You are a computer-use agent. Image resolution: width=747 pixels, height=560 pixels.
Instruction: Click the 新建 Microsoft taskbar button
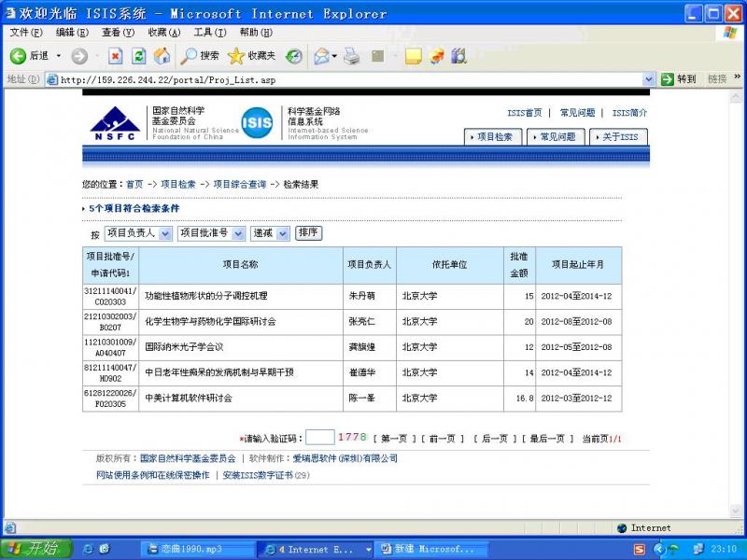tap(432, 549)
